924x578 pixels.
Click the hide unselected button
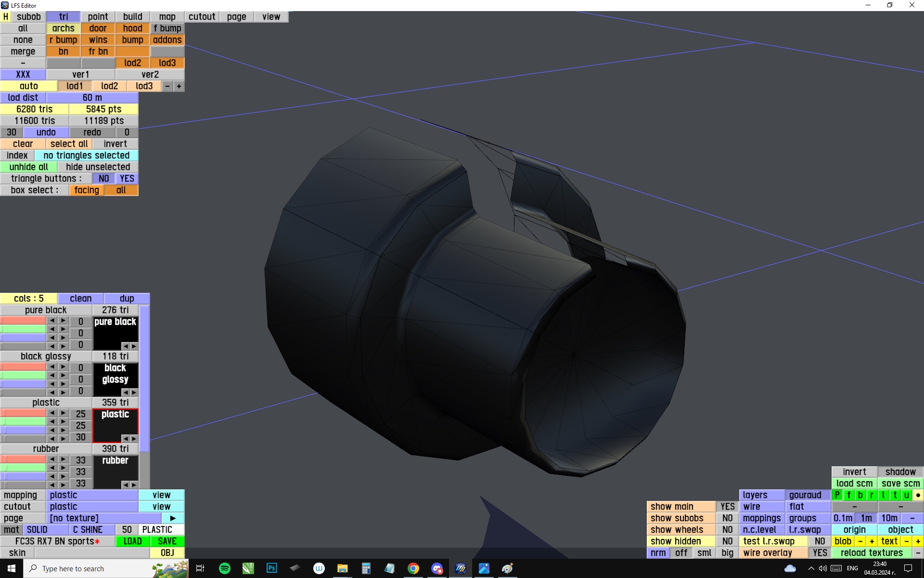pyautogui.click(x=98, y=167)
